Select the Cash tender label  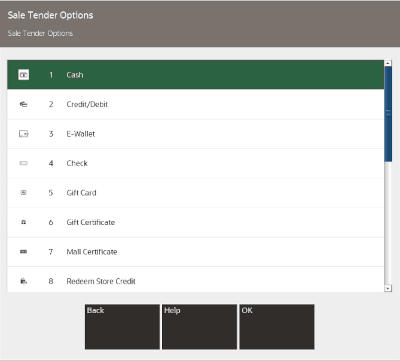75,75
